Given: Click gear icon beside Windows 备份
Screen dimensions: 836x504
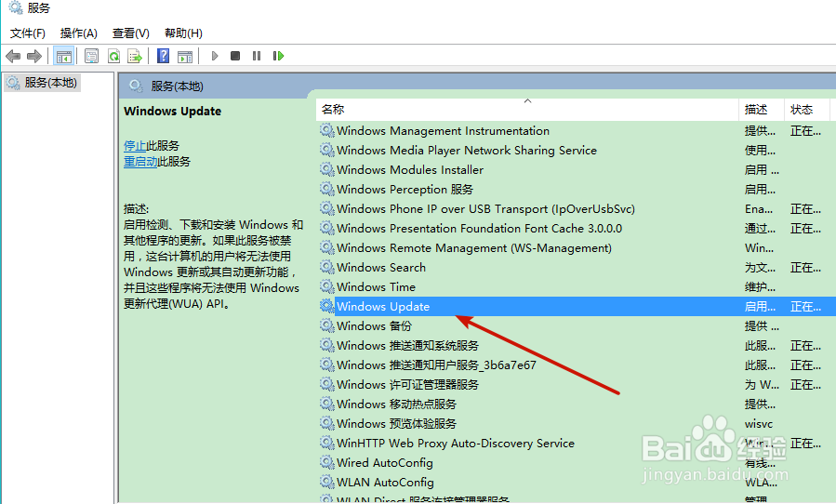Looking at the screenshot, I should point(326,325).
